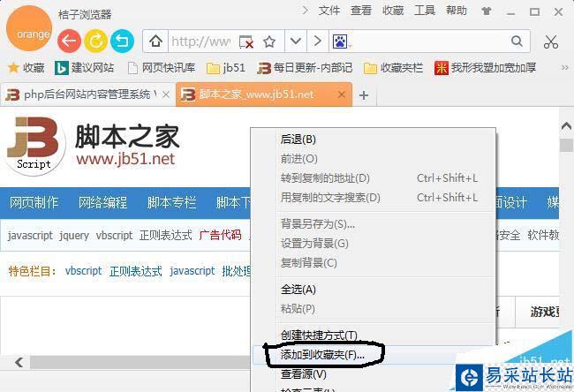This screenshot has width=574, height=392.
Task: Open the 网络编程 navigation item
Action: 102,202
